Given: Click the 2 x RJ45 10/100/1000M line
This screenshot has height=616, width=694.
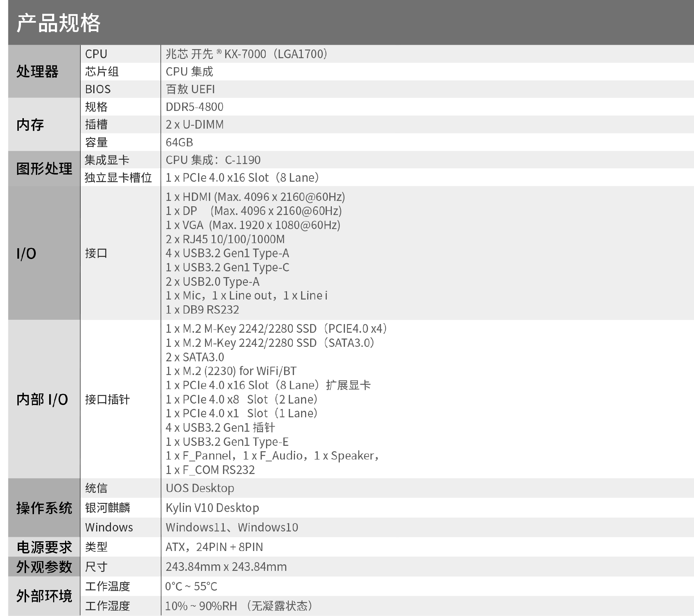Looking at the screenshot, I should coord(225,239).
